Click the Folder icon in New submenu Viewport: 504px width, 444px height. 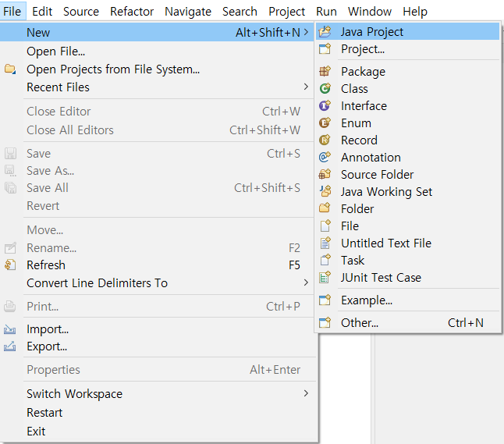coord(325,208)
